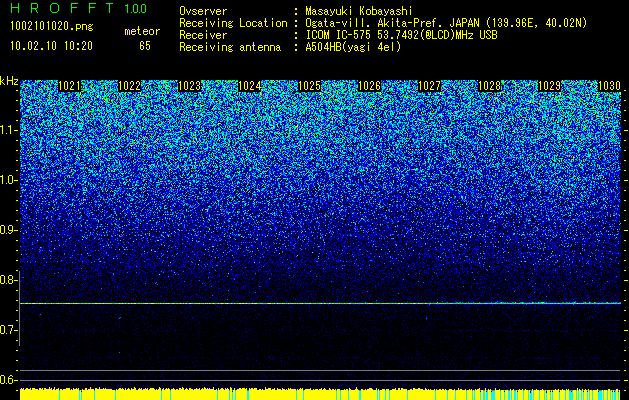Click time marker 1023
The image size is (629, 400).
point(189,86)
